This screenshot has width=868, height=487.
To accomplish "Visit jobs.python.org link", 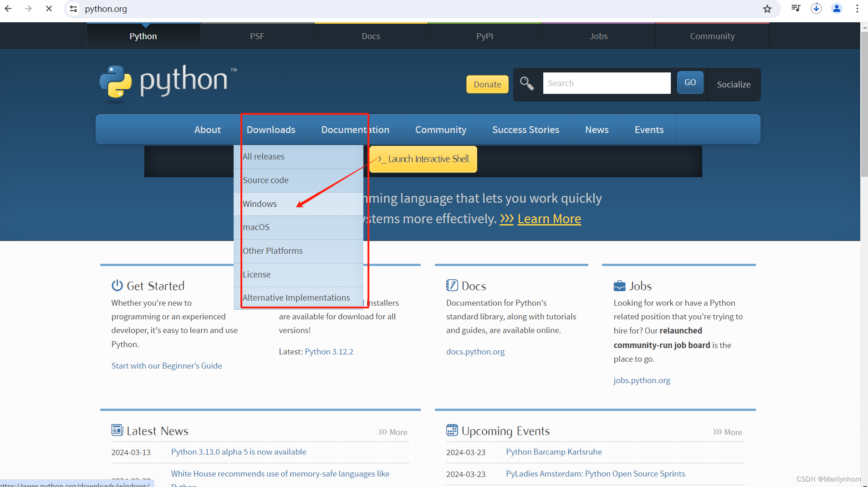I will pos(642,380).
